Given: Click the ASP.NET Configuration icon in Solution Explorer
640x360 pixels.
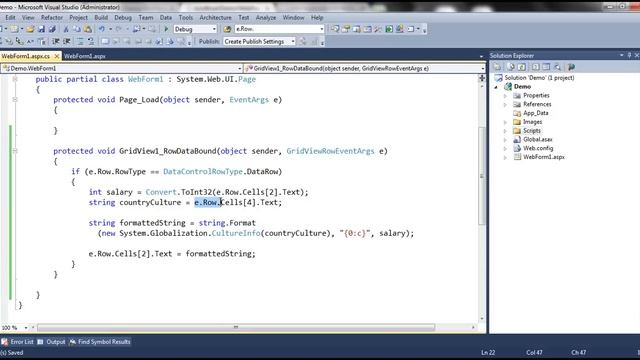Looking at the screenshot, I should tap(571, 67).
